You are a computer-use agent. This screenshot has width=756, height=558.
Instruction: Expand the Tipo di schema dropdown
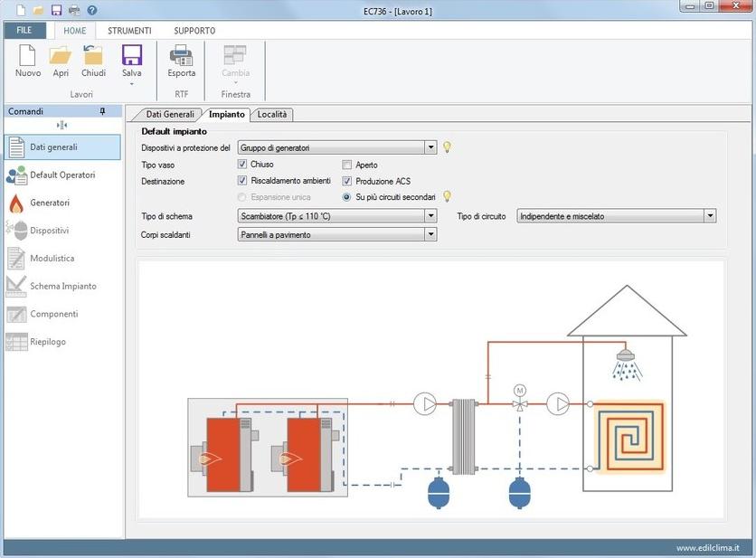coord(430,216)
